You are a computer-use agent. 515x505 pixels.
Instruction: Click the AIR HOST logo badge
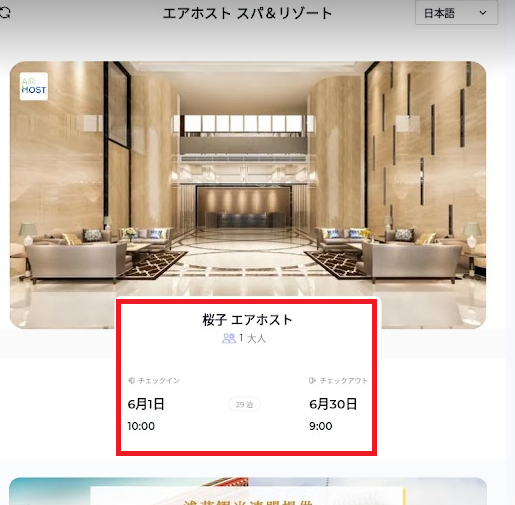(34, 86)
